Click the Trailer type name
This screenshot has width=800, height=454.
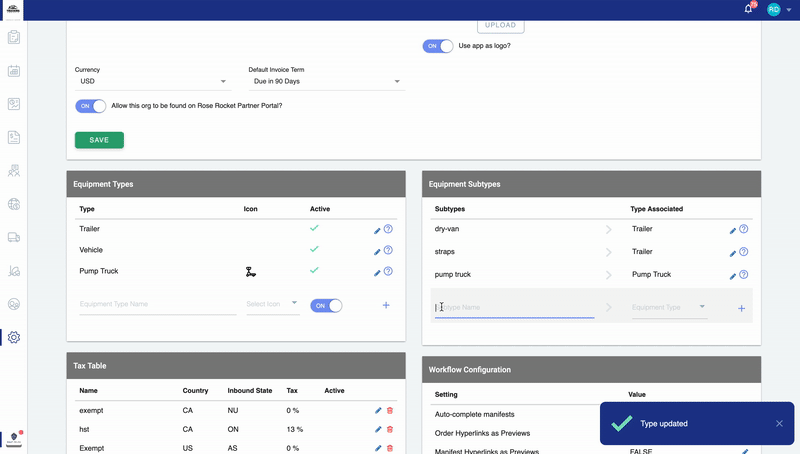click(89, 229)
